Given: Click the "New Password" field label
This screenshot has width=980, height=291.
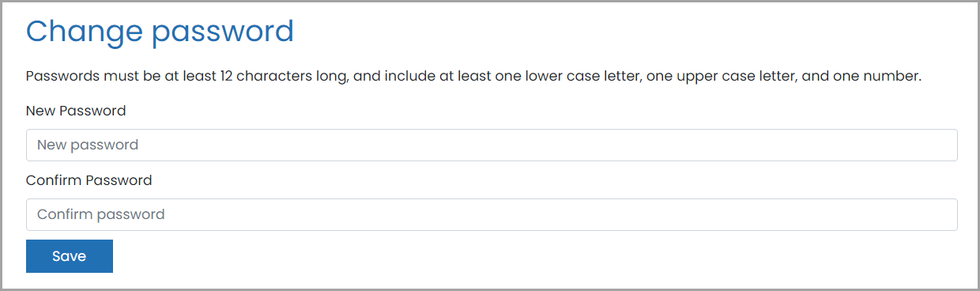Looking at the screenshot, I should tap(76, 111).
